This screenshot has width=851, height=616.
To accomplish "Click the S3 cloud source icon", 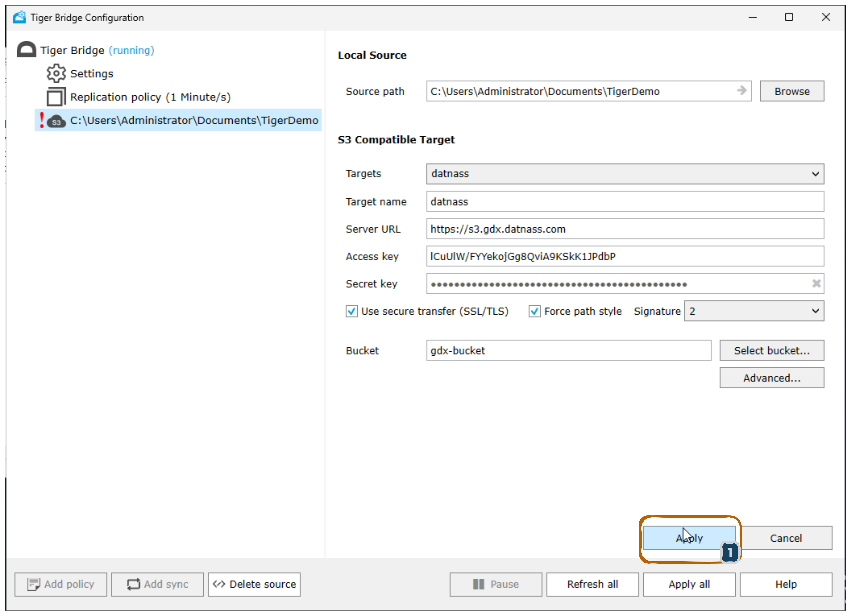I will 57,121.
